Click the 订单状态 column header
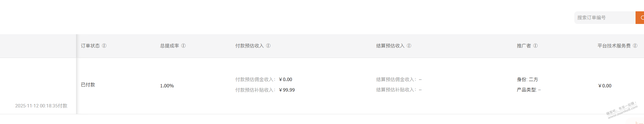The image size is (644, 124). [x=90, y=46]
